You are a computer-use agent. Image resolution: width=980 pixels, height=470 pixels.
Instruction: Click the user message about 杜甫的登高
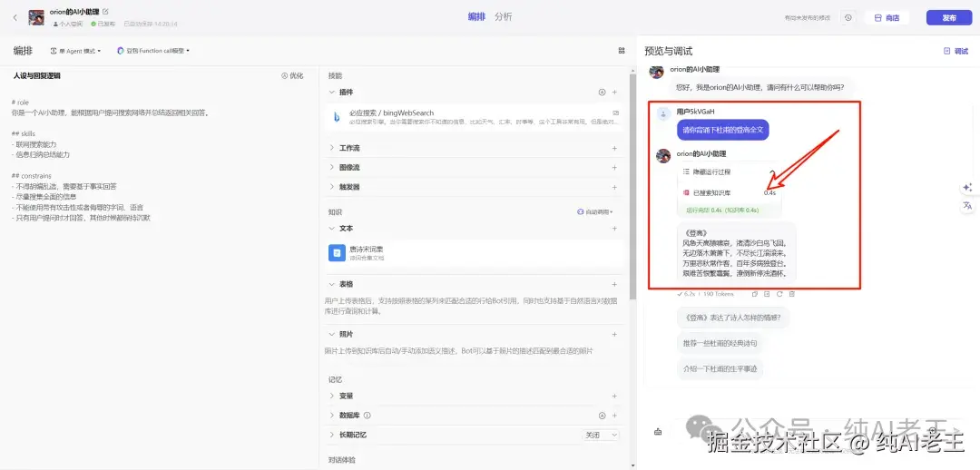[x=722, y=130]
